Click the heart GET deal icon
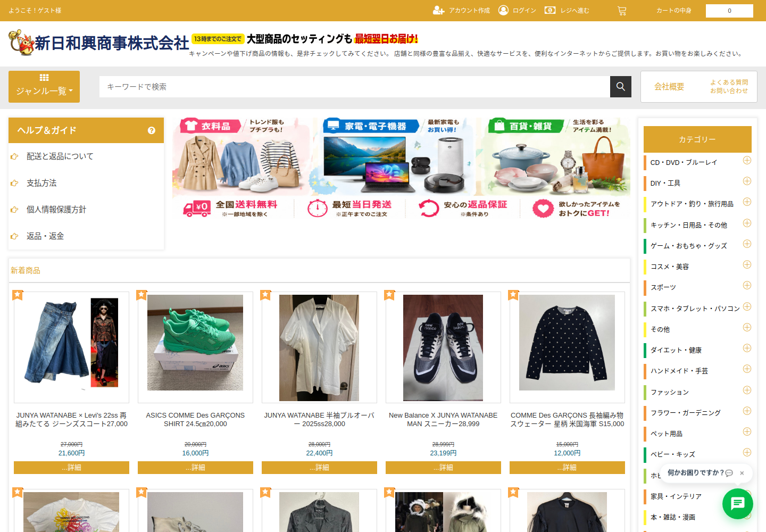Image resolution: width=766 pixels, height=532 pixels. pyautogui.click(x=543, y=208)
